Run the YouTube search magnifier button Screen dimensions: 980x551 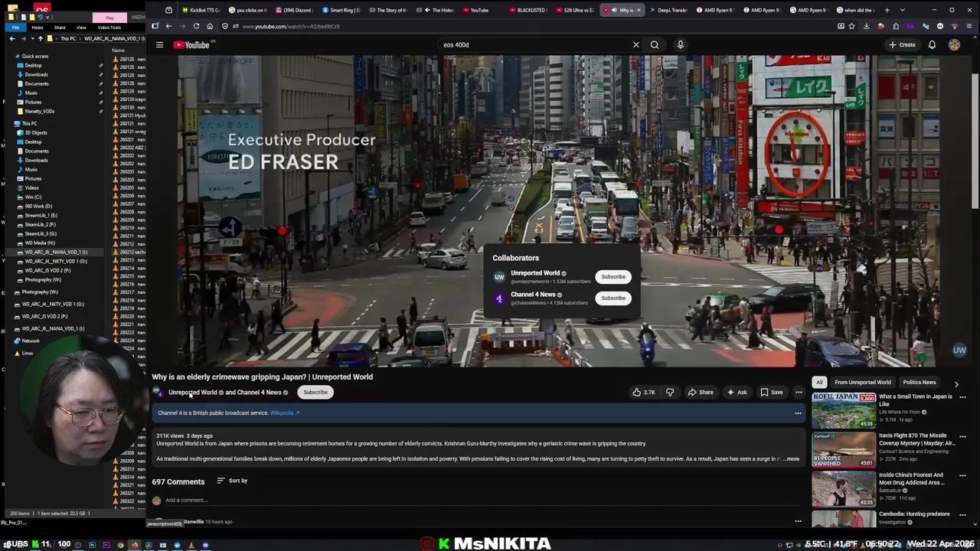(x=655, y=45)
